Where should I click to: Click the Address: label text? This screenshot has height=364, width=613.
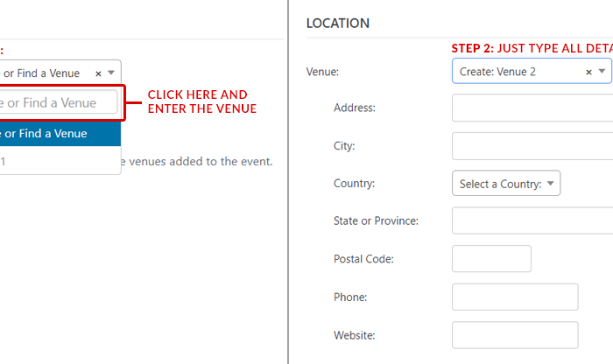tap(355, 108)
